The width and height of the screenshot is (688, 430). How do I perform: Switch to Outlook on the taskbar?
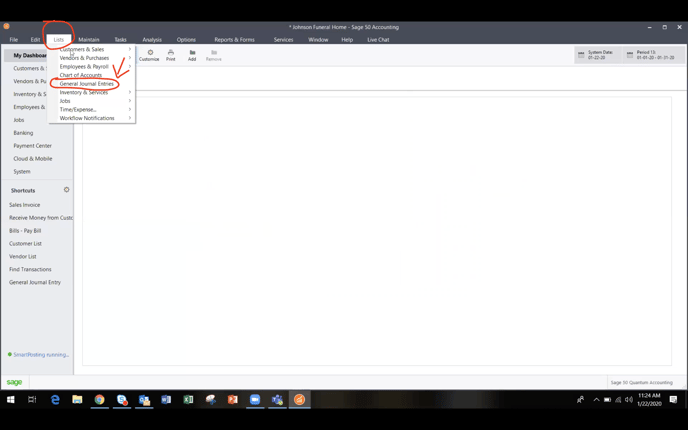[144, 399]
